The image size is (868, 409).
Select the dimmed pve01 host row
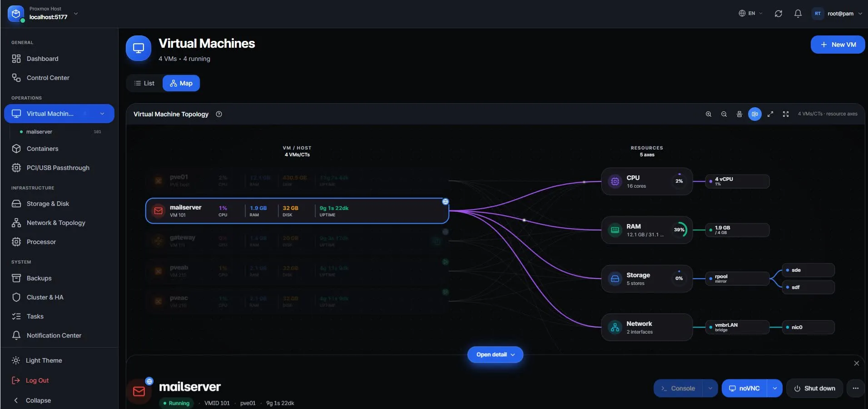click(297, 180)
